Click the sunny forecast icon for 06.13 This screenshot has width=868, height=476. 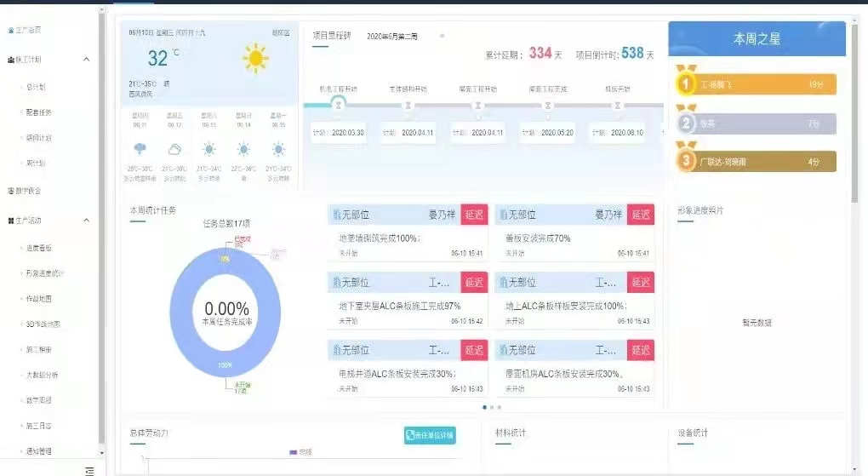208,149
